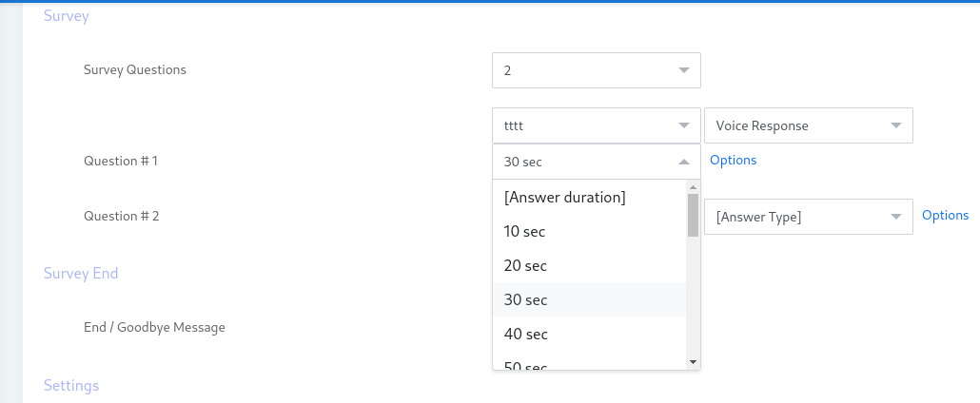Image resolution: width=980 pixels, height=403 pixels.
Task: Click the up arrow on duration dropdown
Action: (x=683, y=162)
